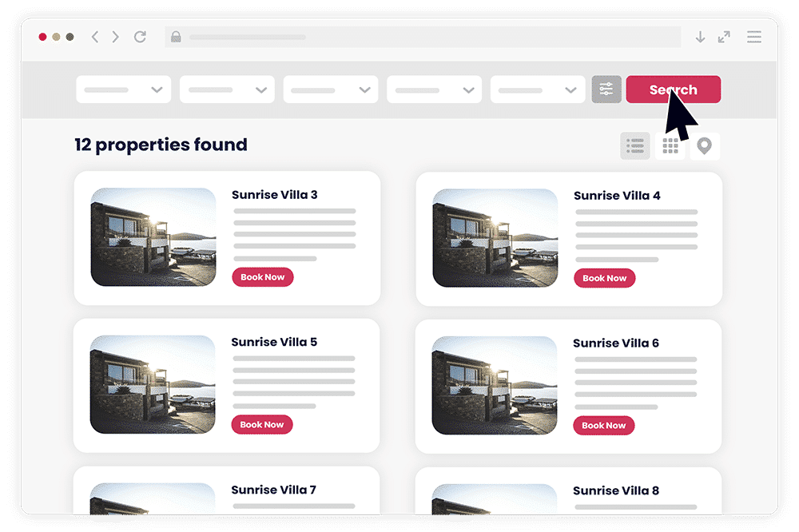
Task: Open the filter sliders icon button
Action: (x=606, y=89)
